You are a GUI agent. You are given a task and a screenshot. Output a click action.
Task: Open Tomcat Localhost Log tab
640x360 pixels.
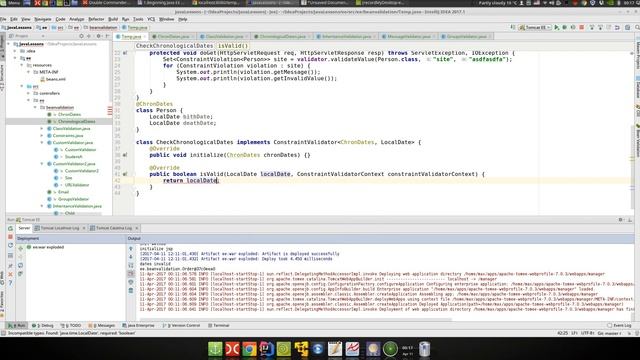pyautogui.click(x=60, y=228)
